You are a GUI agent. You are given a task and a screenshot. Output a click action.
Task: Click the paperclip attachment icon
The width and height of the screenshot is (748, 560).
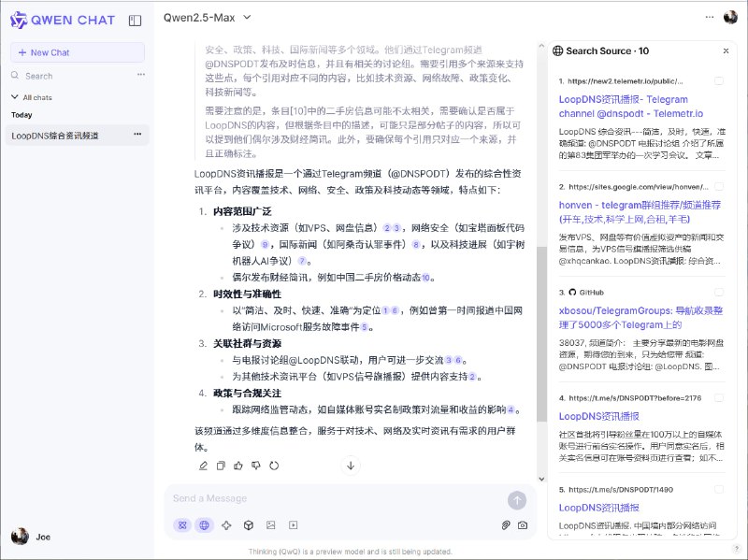[505, 525]
